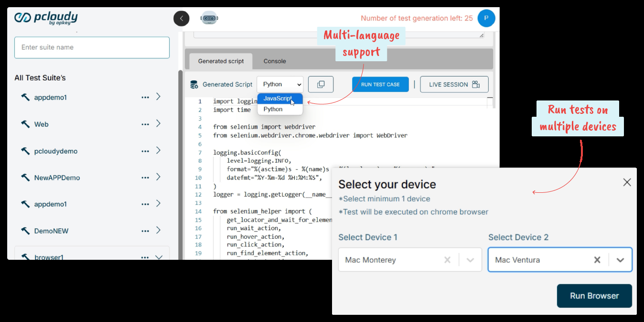This screenshot has height=322, width=644.
Task: Click the copy script icon button
Action: tap(321, 84)
